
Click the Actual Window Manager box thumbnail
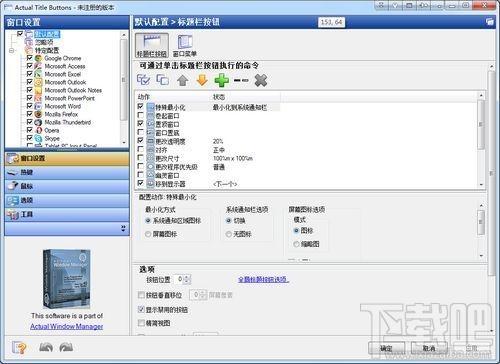pos(67,279)
